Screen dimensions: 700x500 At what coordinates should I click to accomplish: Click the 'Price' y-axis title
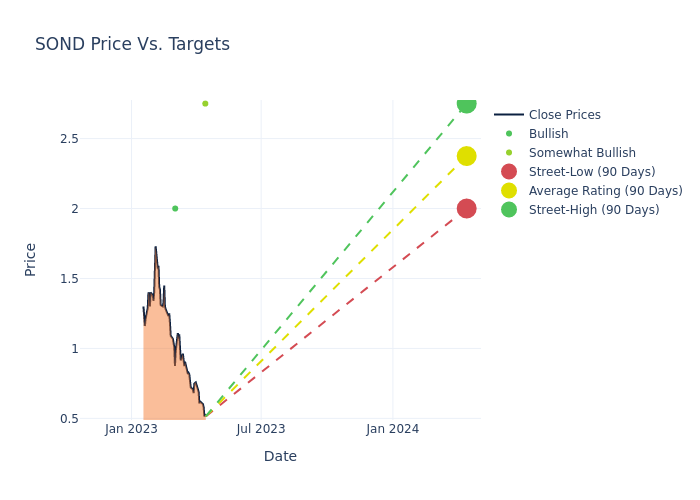coord(30,259)
